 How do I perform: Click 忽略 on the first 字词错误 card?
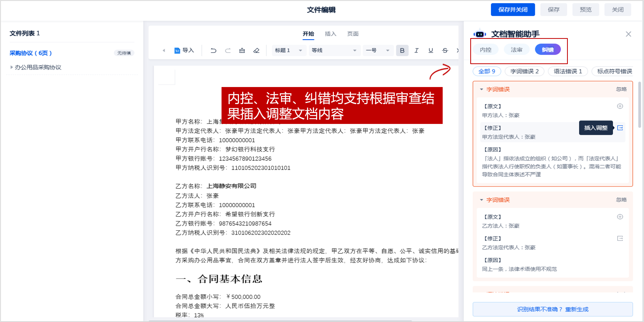tap(621, 89)
